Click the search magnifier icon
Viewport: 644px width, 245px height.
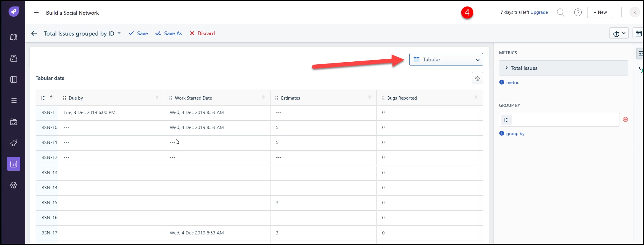[561, 13]
